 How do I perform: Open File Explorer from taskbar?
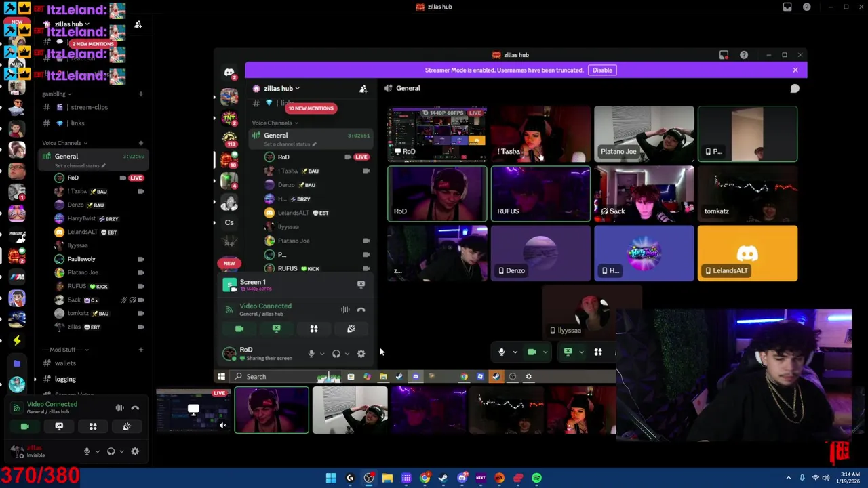(387, 478)
